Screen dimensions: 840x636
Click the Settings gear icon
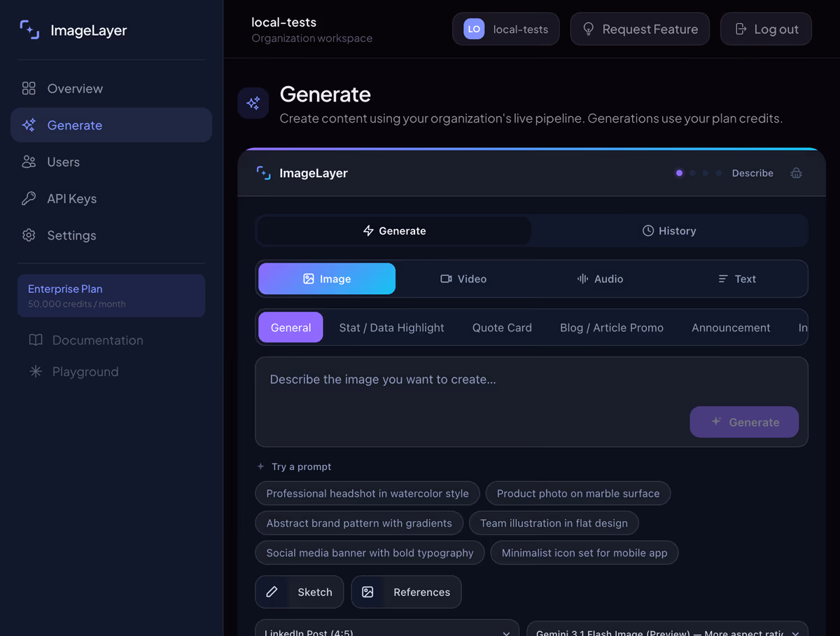point(29,235)
